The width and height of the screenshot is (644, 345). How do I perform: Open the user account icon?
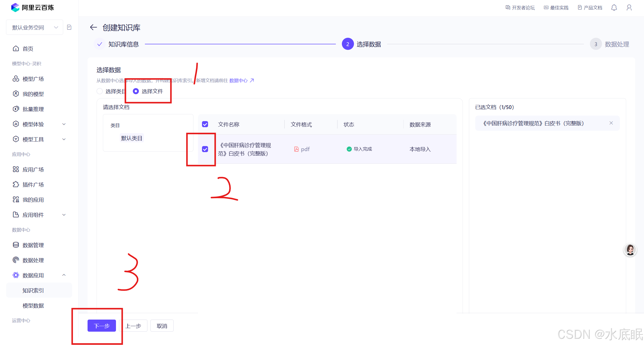629,8
